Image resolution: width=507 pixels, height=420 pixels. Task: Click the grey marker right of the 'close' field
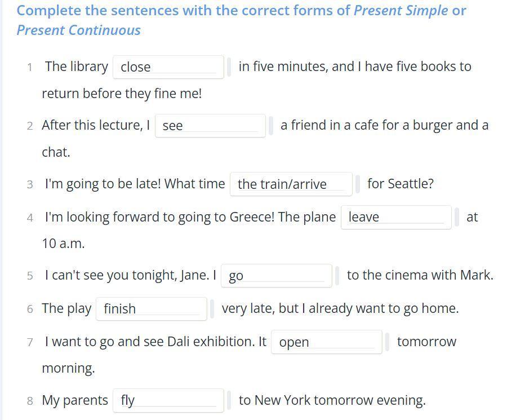tap(229, 67)
